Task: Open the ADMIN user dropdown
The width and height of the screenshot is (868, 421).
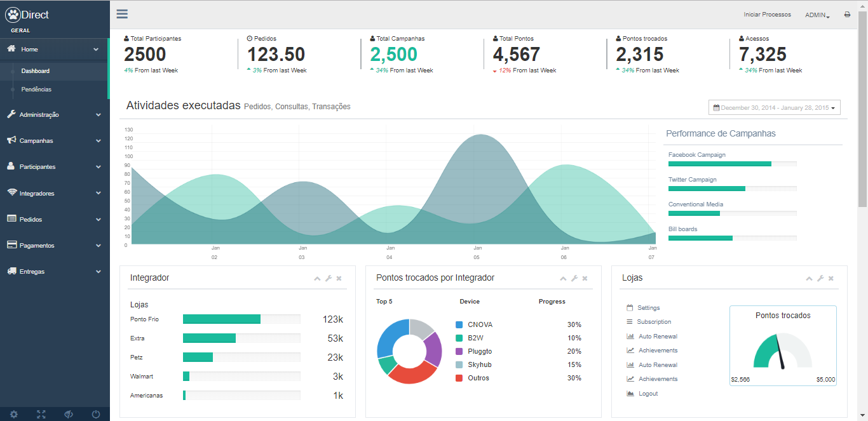Action: pos(817,15)
